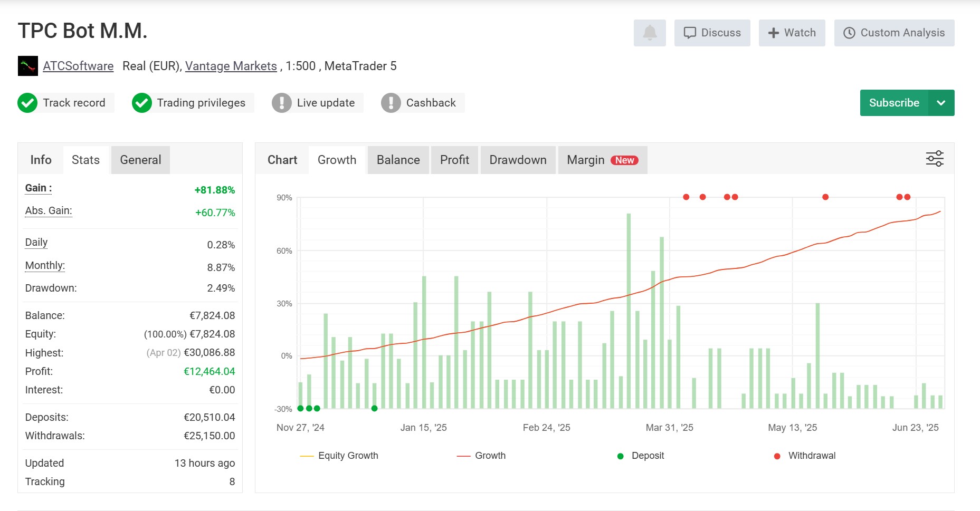This screenshot has width=980, height=511.
Task: Add system to Watch list
Action: coord(792,33)
